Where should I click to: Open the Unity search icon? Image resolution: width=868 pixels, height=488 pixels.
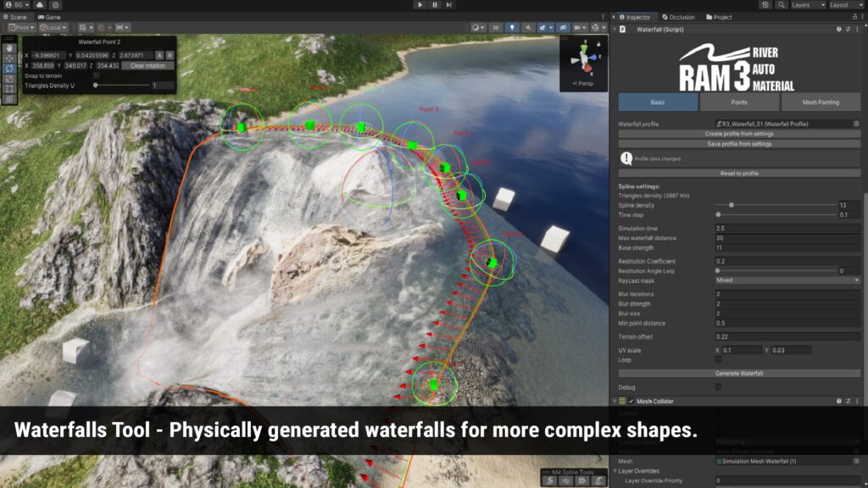tap(780, 5)
